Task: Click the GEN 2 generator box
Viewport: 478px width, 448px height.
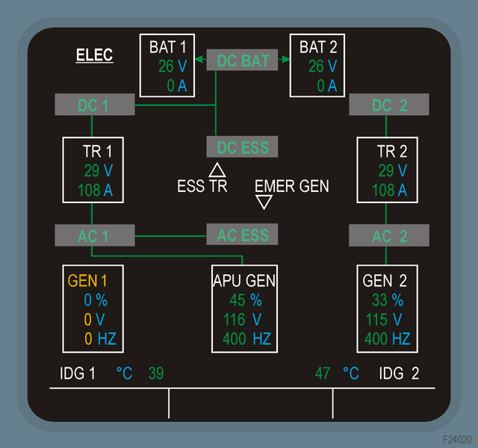Action: point(386,308)
